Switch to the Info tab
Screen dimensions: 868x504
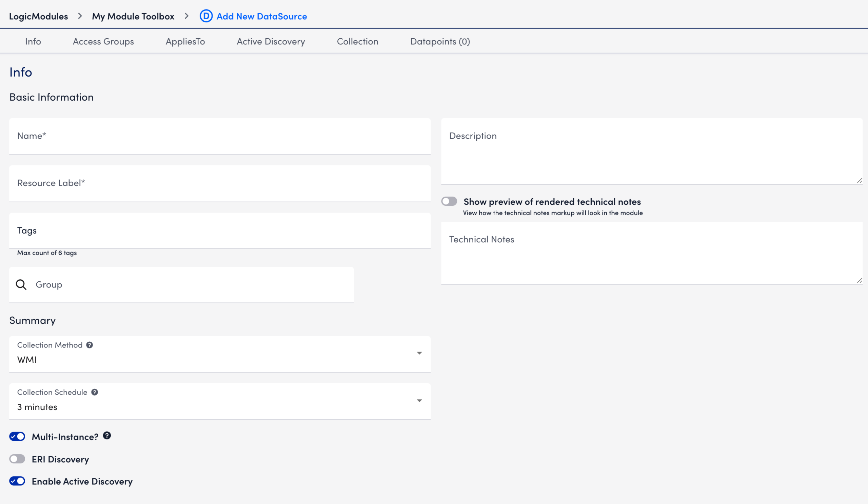(33, 41)
